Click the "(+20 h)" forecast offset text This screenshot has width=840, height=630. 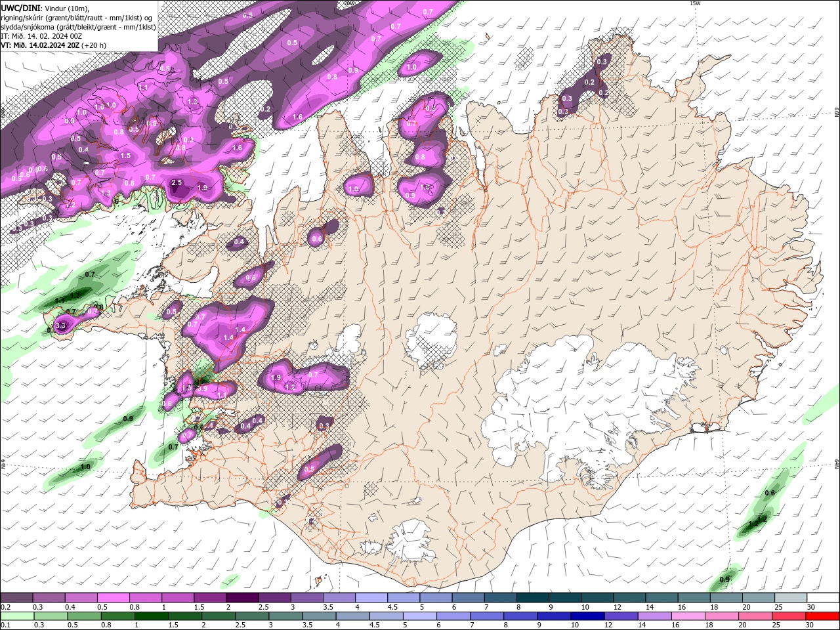[x=94, y=45]
